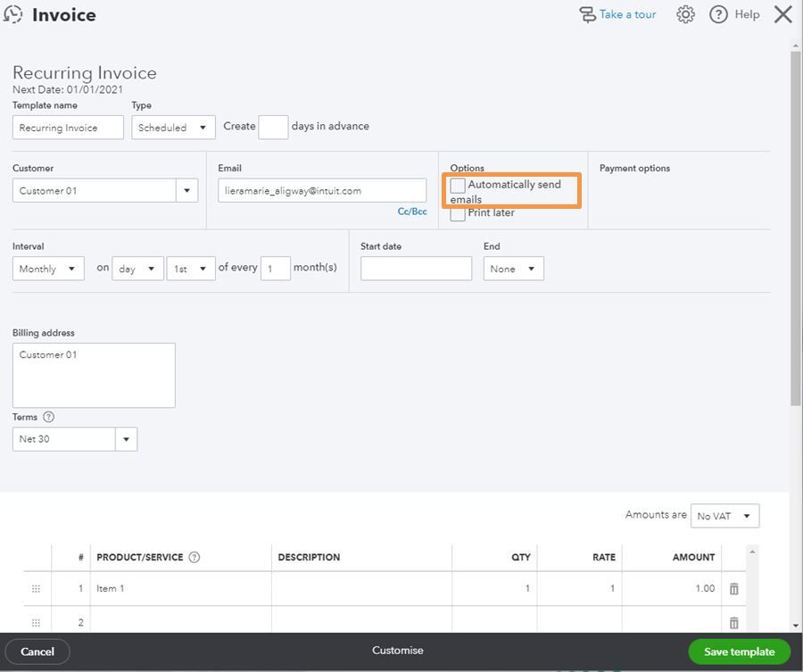Click the 'Item 1' product cell
This screenshot has width=803, height=672.
181,588
